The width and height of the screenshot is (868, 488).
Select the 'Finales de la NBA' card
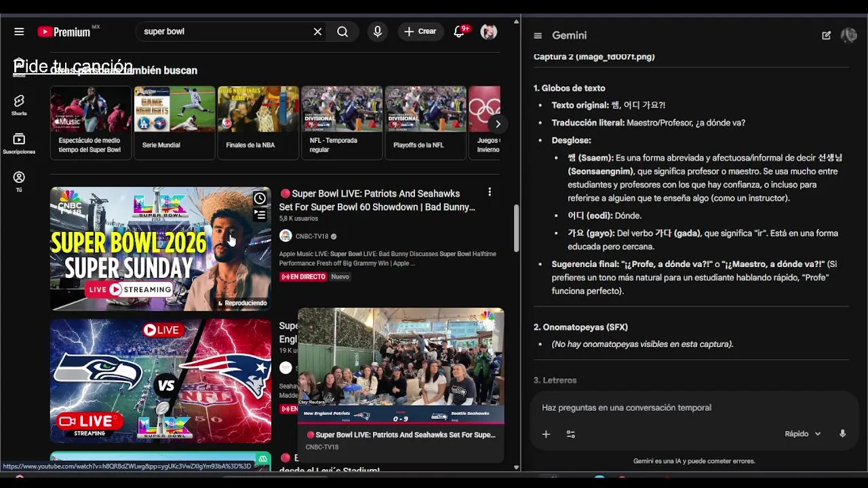coord(258,123)
